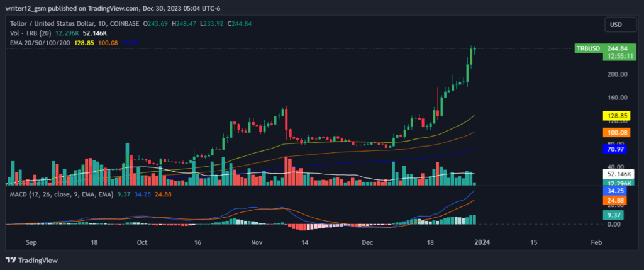The height and width of the screenshot is (270, 644).
Task: Click the yellow 128.85 value in EMA legend
Action: pyautogui.click(x=84, y=42)
